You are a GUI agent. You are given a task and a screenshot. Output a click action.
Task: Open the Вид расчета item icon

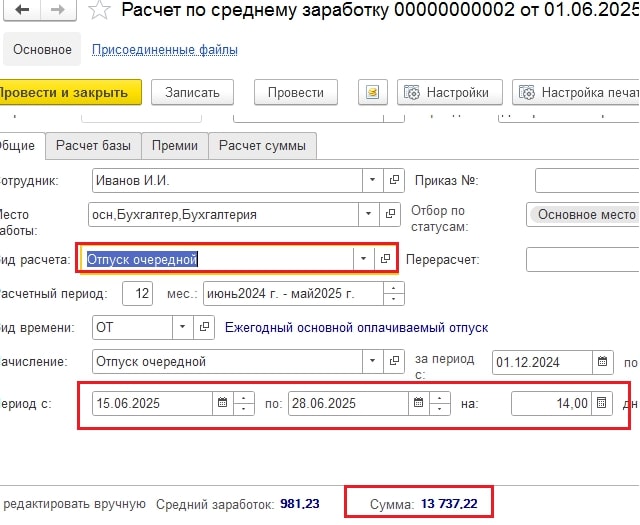coord(385,259)
